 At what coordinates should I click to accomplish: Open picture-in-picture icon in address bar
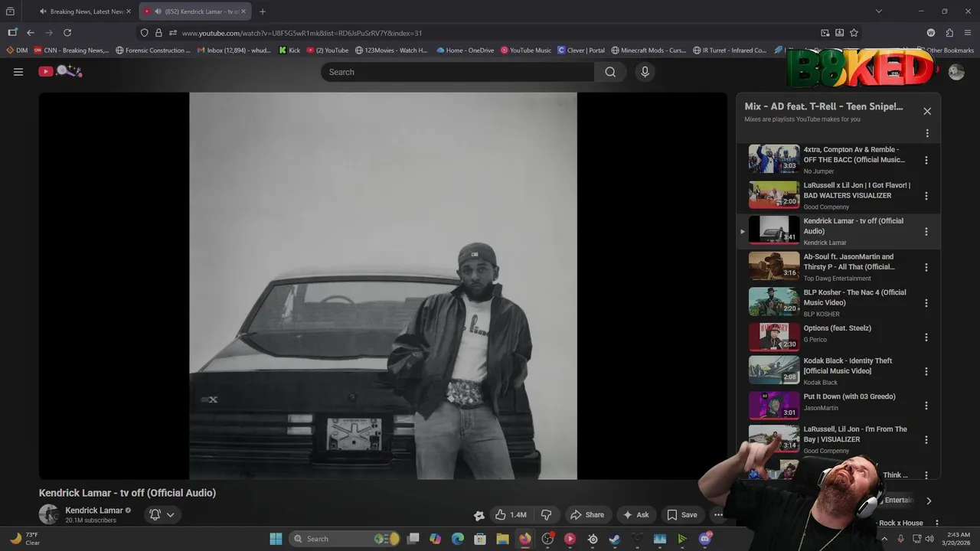pos(825,33)
